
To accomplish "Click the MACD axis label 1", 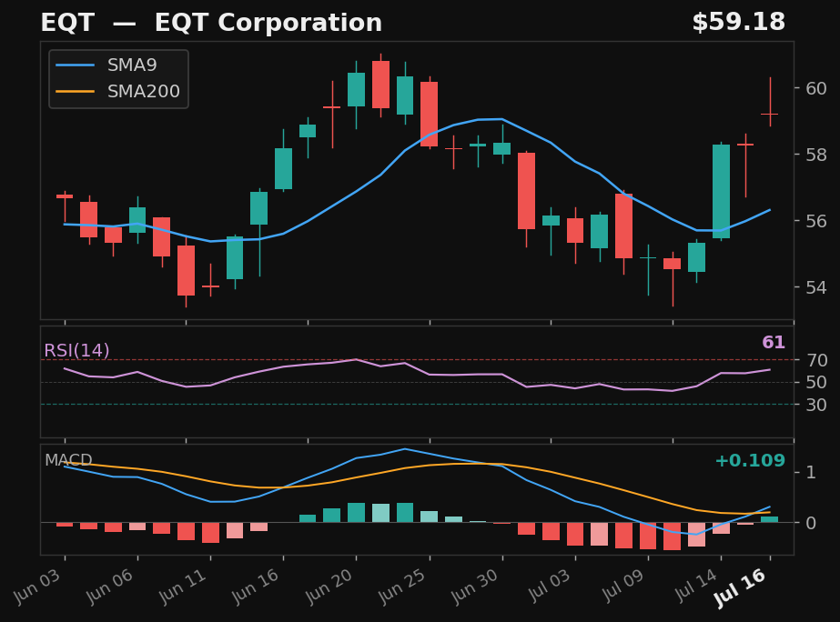I will tap(811, 472).
